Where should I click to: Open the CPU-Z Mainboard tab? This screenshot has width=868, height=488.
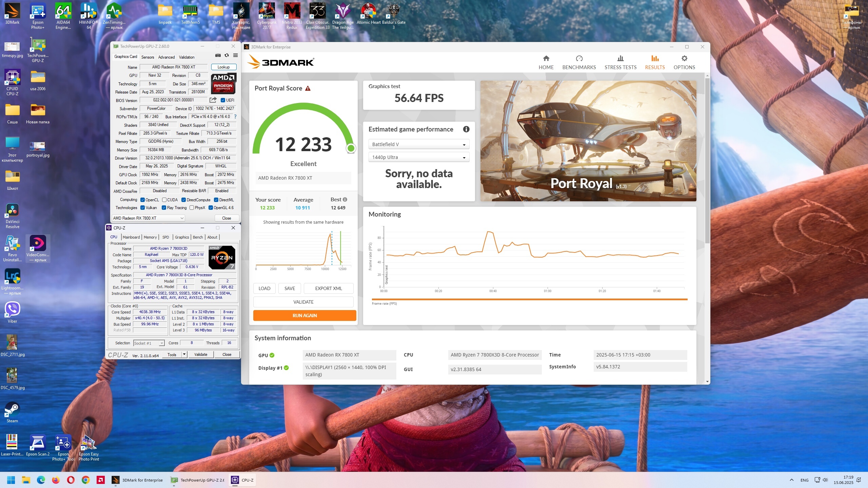(131, 237)
